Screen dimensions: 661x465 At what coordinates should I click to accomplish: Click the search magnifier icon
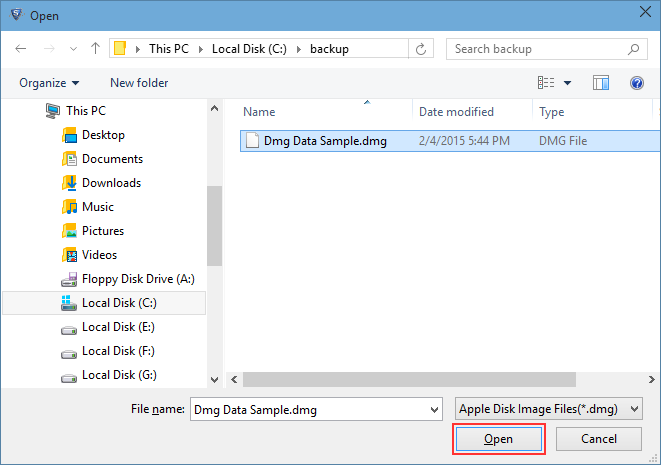tap(633, 49)
